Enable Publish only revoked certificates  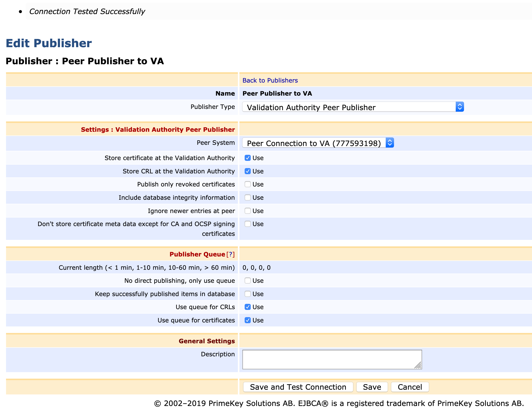247,184
